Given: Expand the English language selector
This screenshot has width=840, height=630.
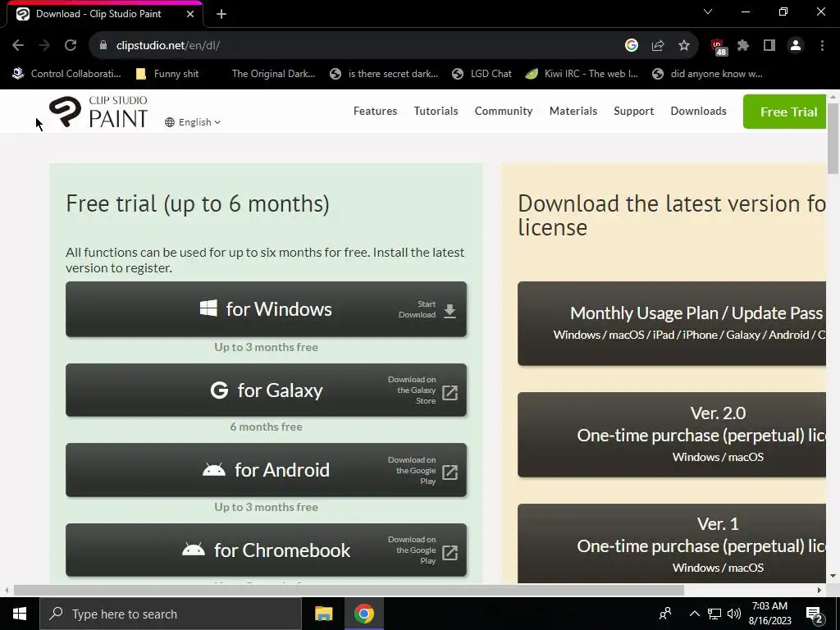Looking at the screenshot, I should [192, 122].
